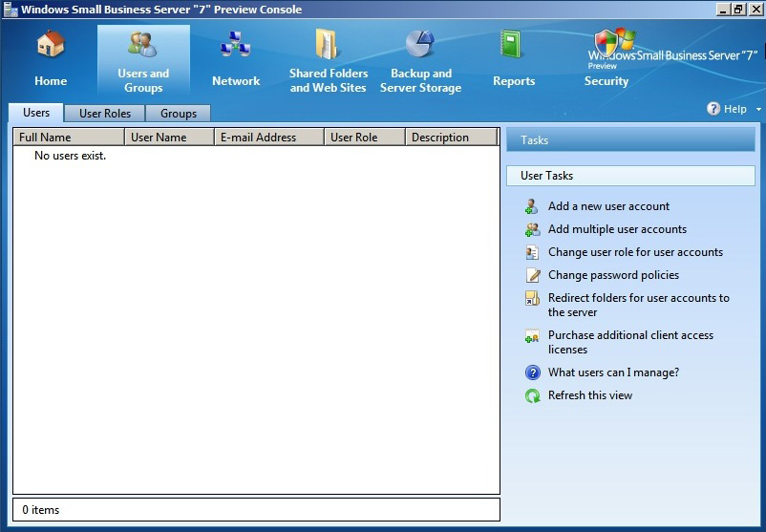Image resolution: width=766 pixels, height=532 pixels.
Task: Click the No users exist text
Action: [x=70, y=156]
